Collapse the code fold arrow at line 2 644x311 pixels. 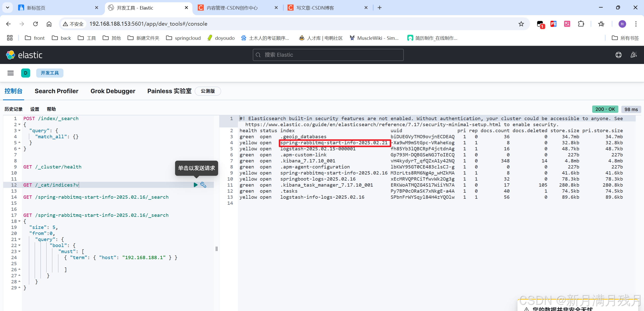pyautogui.click(x=19, y=125)
